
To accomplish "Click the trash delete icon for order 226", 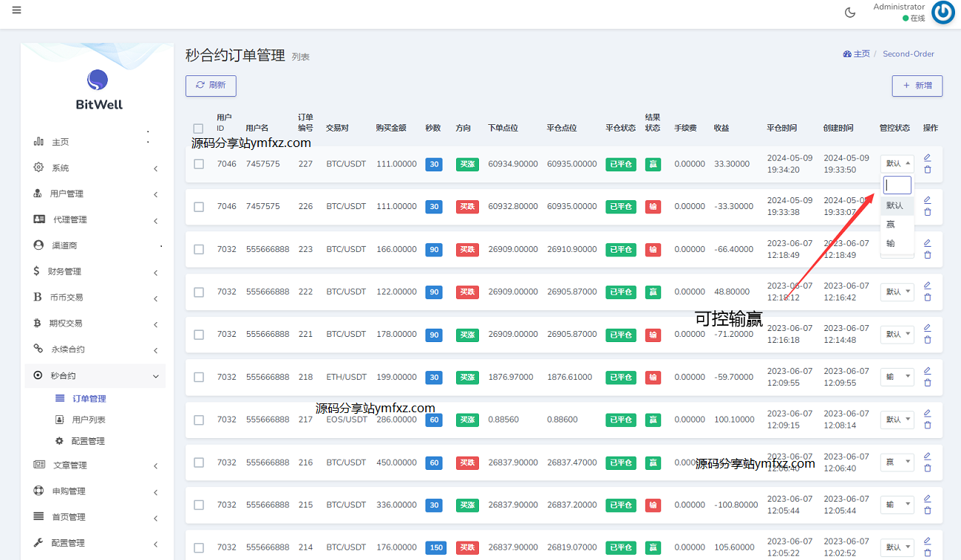I will 928,212.
